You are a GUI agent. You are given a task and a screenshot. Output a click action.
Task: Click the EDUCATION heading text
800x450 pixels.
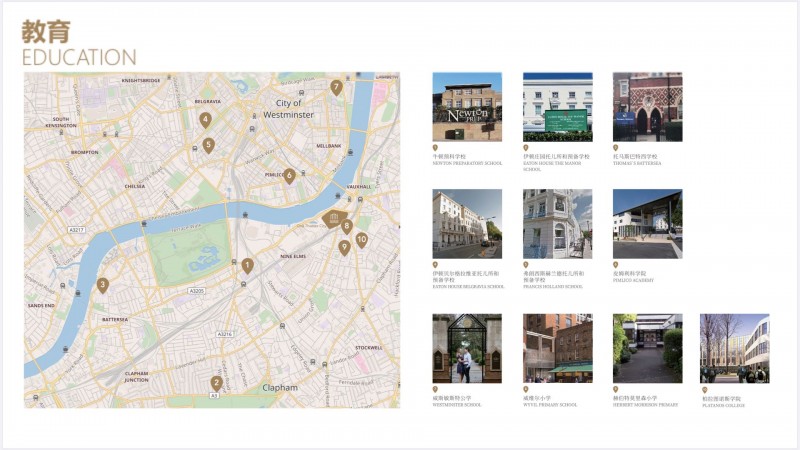click(x=79, y=57)
